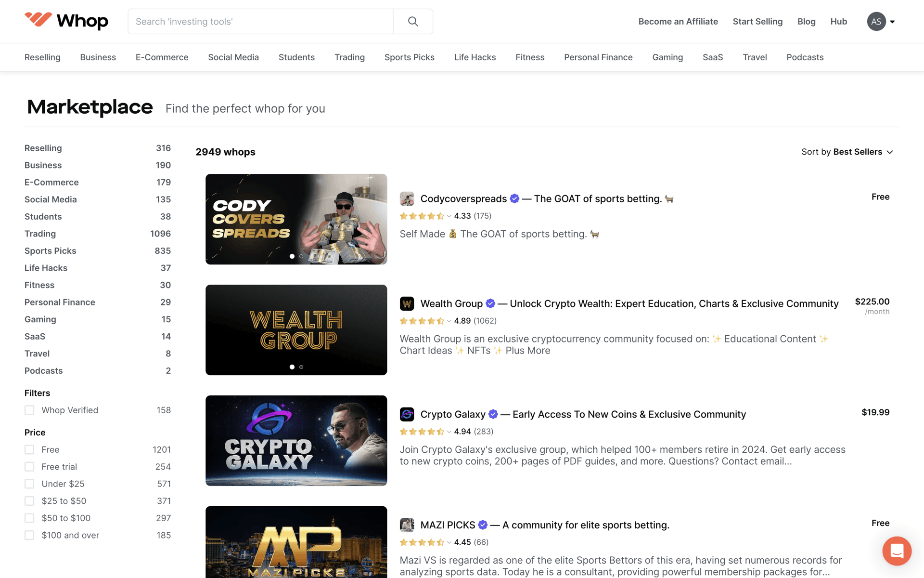Open the Gaming tab in top nav

(x=667, y=57)
